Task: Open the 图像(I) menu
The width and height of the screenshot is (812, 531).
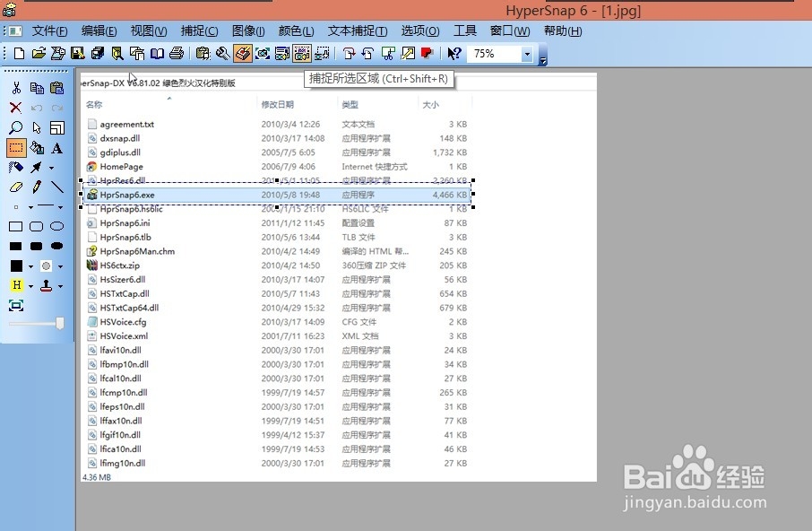Action: point(248,31)
